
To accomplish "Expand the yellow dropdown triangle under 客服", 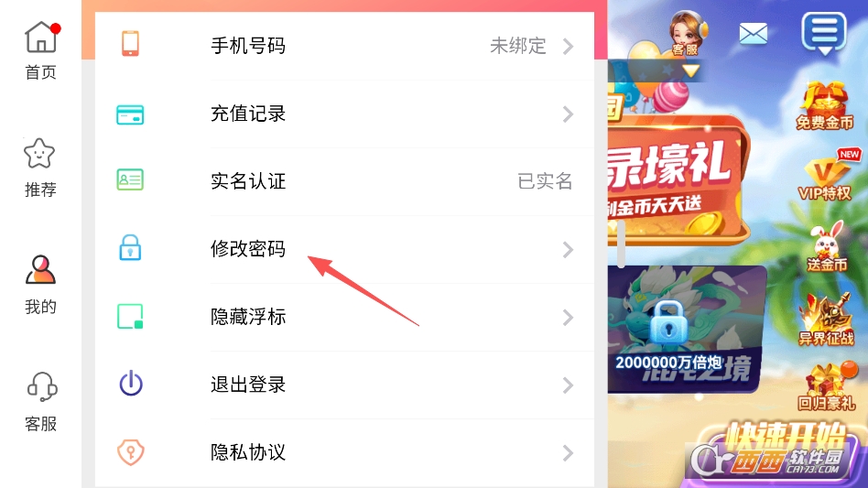I will point(690,70).
